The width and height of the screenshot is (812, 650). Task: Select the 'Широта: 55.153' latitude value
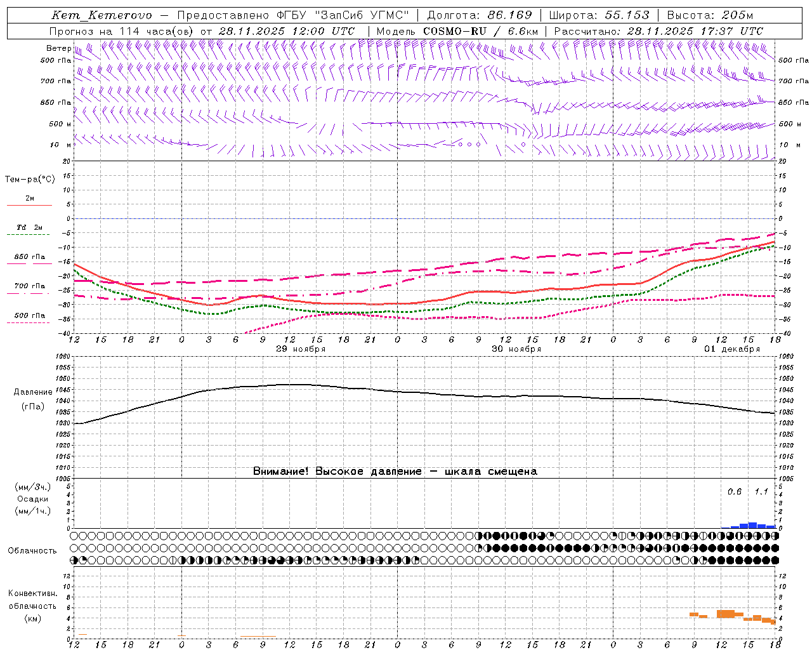click(599, 15)
